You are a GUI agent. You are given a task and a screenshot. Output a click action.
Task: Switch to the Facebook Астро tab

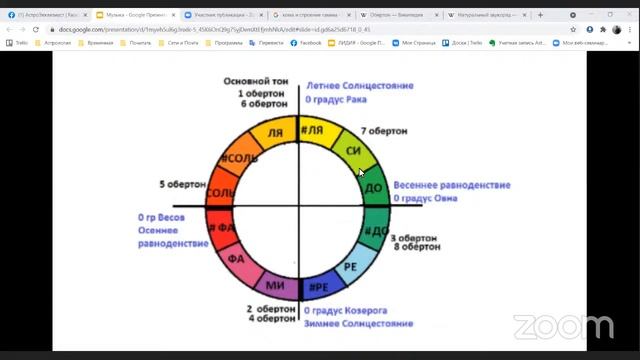(47, 15)
